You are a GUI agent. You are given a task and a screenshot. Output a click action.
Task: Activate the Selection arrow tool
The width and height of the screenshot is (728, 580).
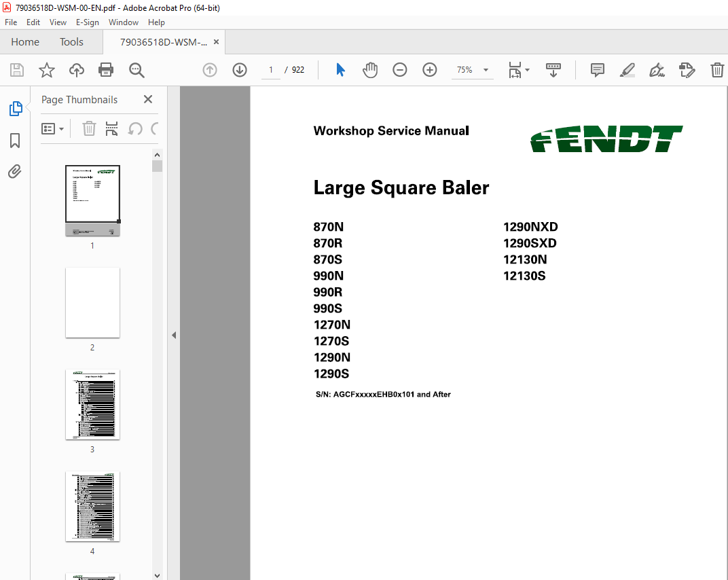[340, 70]
